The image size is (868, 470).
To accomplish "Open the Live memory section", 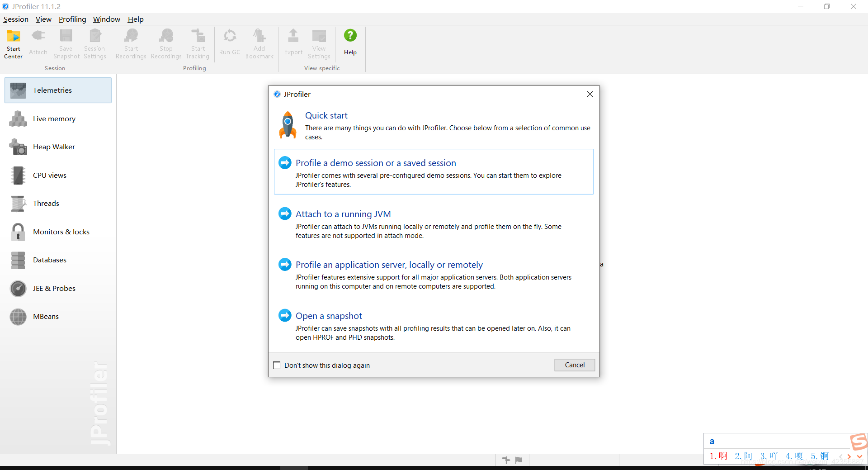I will point(58,119).
